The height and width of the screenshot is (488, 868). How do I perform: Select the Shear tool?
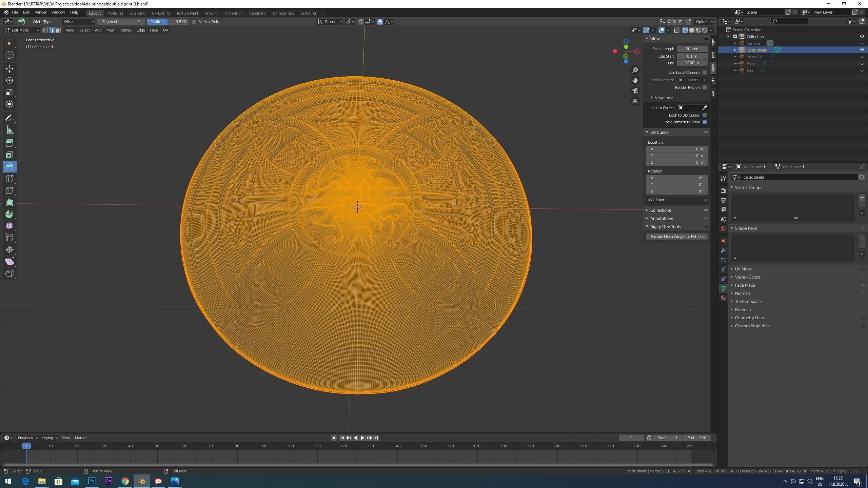(9, 262)
